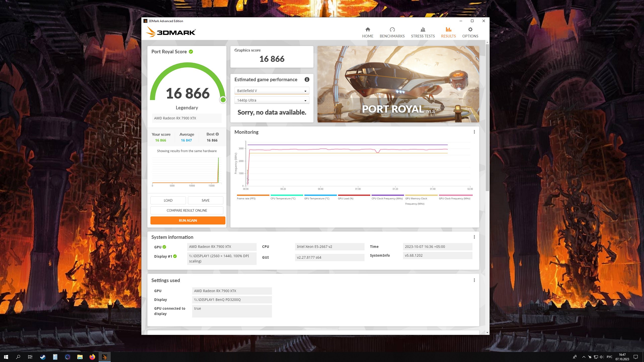The width and height of the screenshot is (644, 362).
Task: Switch to the Options tab
Action: (470, 32)
